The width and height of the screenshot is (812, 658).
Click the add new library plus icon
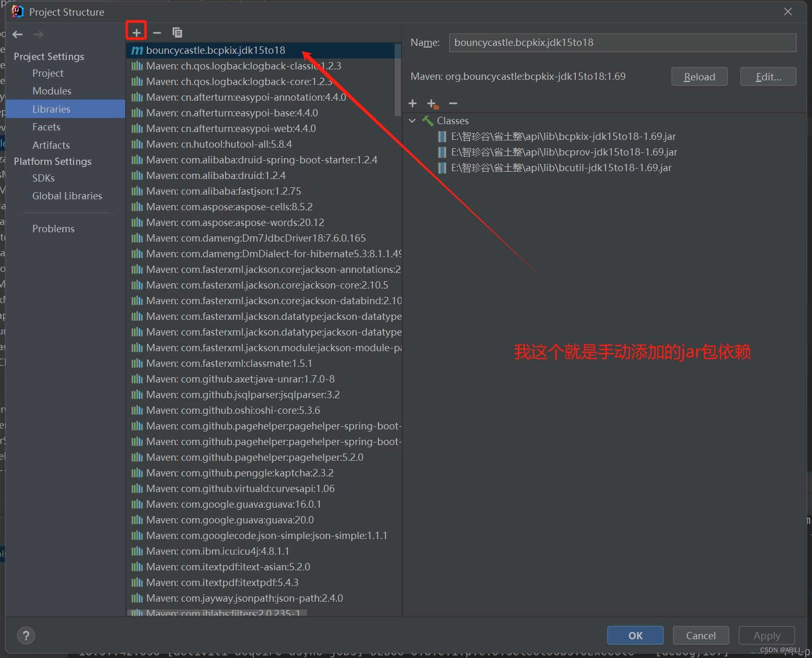(x=136, y=32)
